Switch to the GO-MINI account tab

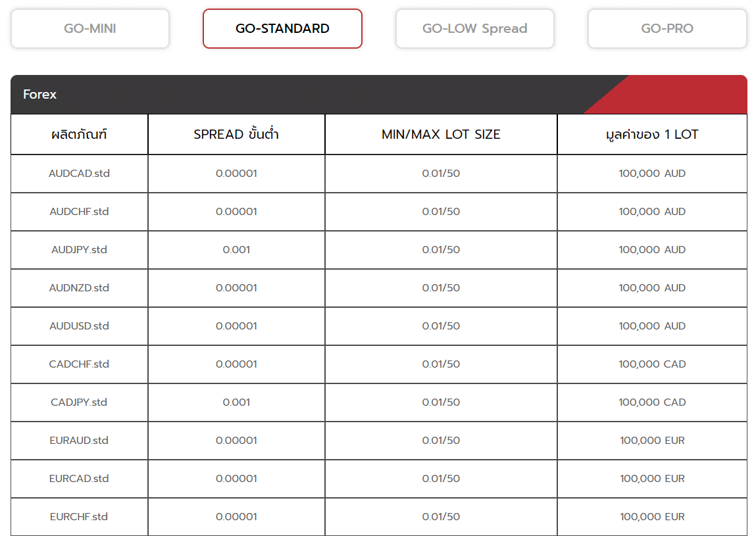[x=90, y=29]
